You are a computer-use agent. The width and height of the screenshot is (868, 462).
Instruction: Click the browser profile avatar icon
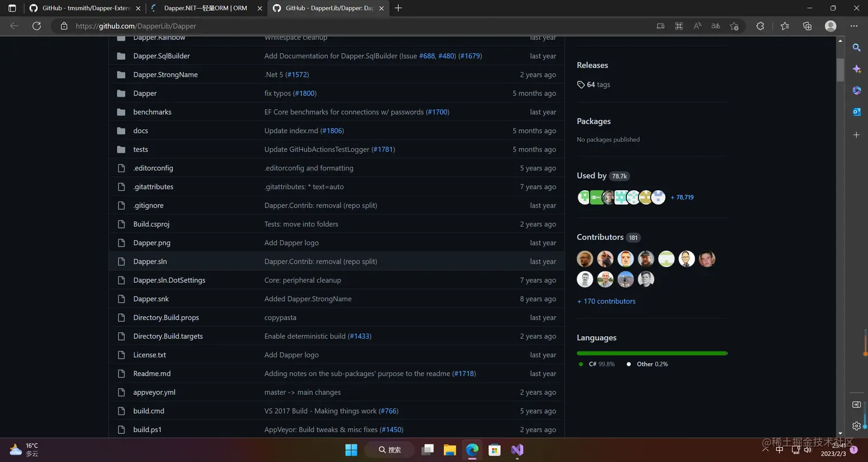830,26
